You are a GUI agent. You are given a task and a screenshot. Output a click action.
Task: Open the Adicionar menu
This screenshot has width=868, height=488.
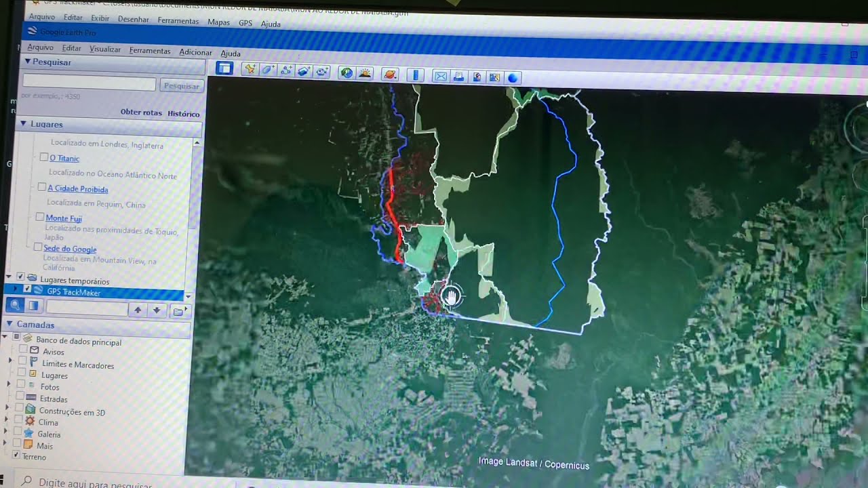point(195,52)
